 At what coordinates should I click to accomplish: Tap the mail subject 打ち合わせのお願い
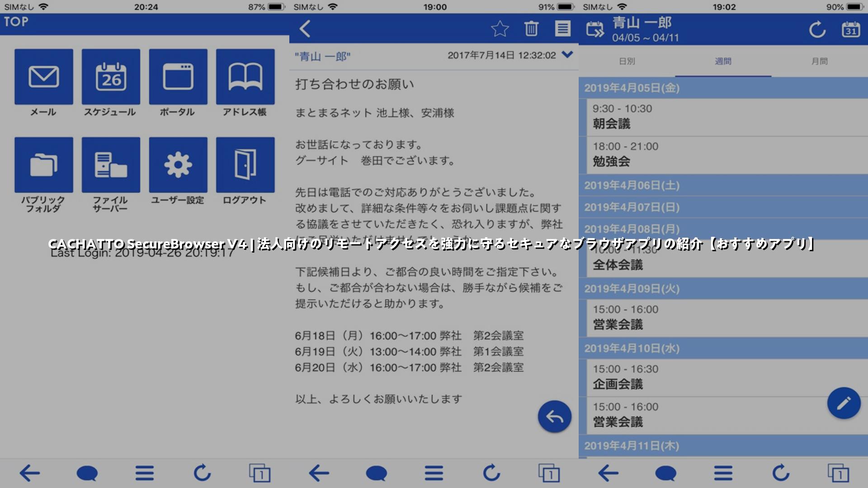click(x=355, y=84)
